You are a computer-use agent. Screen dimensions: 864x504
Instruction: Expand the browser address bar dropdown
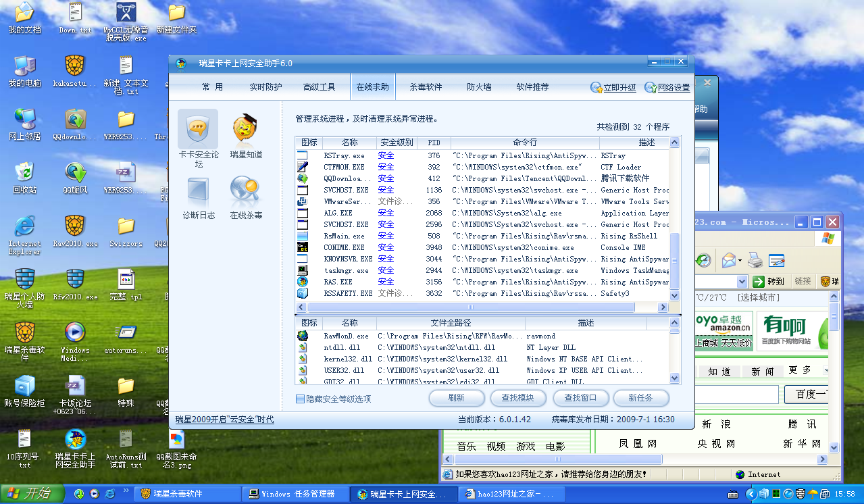(742, 281)
